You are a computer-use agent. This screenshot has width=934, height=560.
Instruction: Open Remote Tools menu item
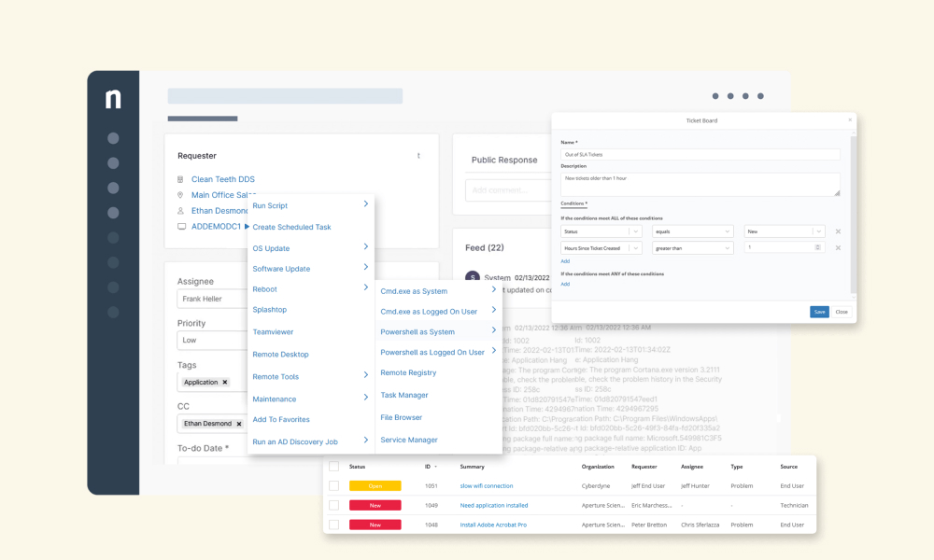276,377
